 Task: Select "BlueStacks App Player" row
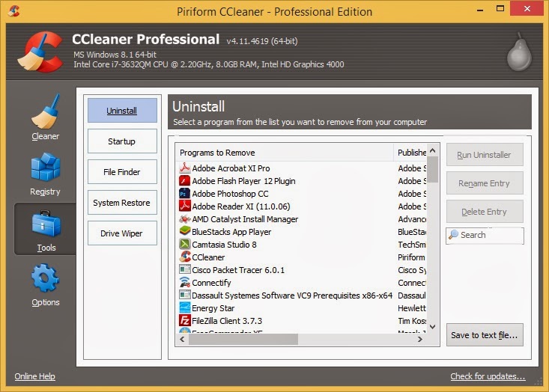coord(301,231)
